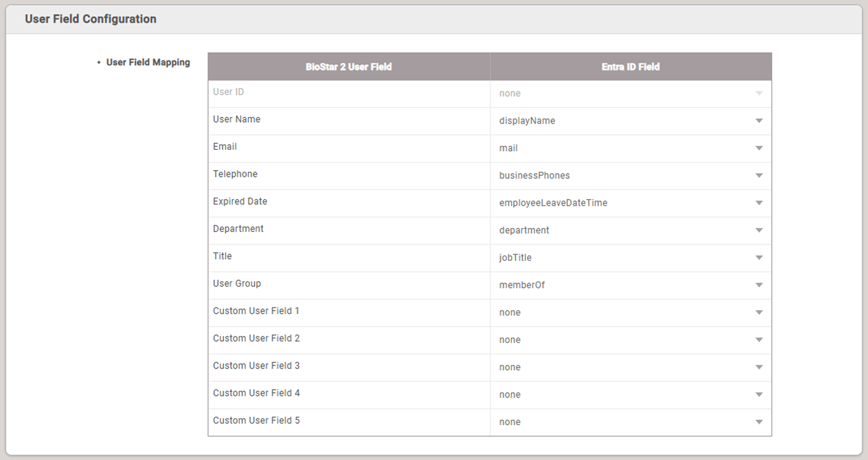Select the employeeLeaveDateTime field value

(553, 203)
